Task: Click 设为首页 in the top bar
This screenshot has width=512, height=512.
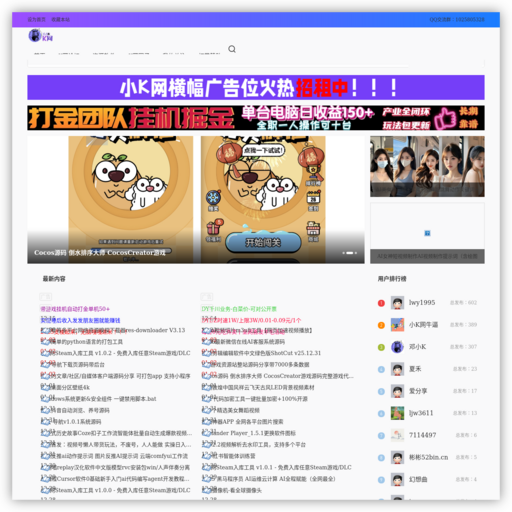Action: point(36,20)
